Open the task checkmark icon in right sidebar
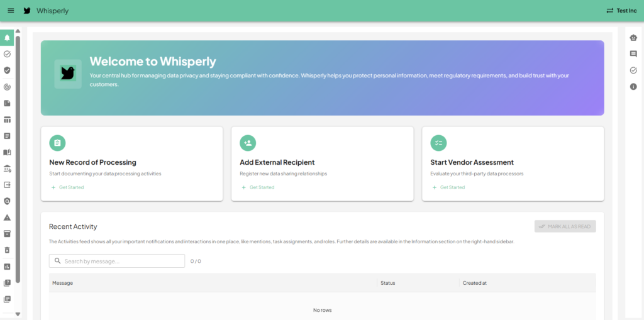Screen dimensions: 644x320 click(x=633, y=70)
